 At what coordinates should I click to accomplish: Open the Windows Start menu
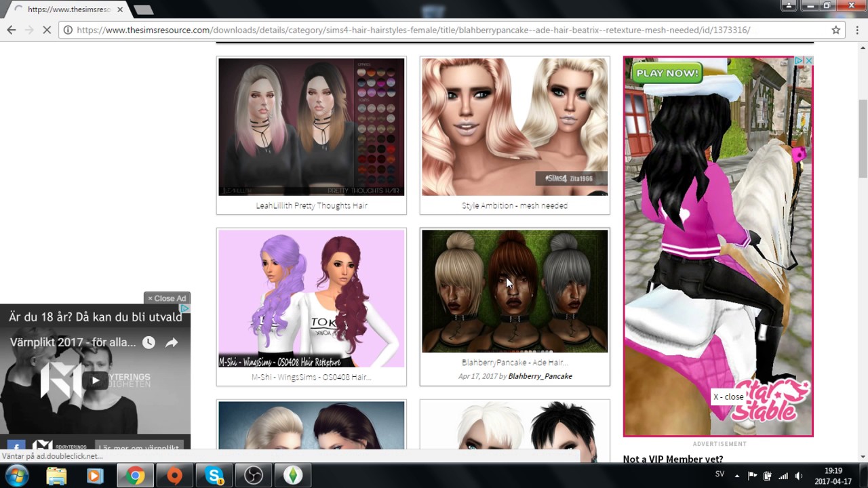click(16, 476)
